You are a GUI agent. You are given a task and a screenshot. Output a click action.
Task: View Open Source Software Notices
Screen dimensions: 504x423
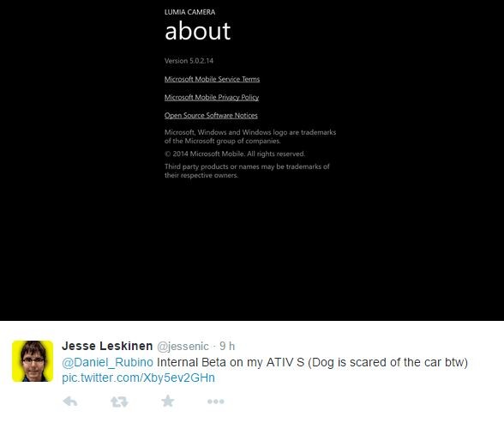click(x=211, y=116)
